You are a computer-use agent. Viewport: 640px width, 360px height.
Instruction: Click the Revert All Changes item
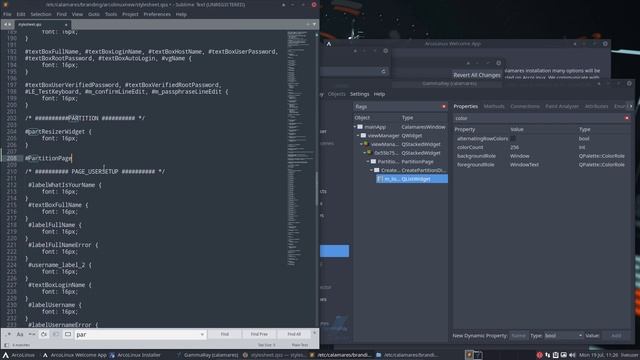pos(477,75)
